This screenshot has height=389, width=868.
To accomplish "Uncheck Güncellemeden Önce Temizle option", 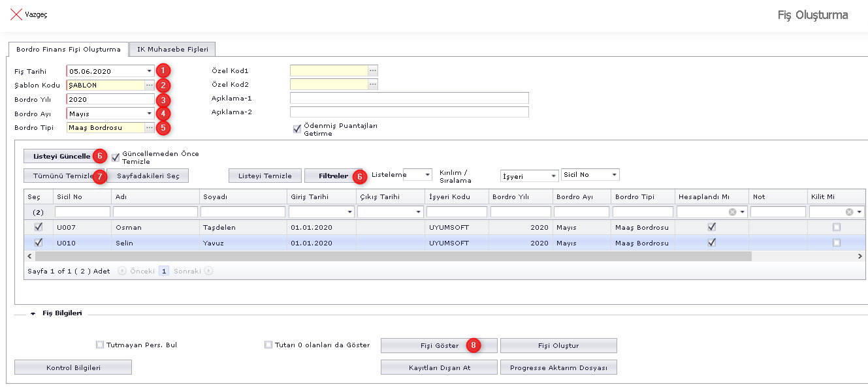I will pyautogui.click(x=116, y=157).
